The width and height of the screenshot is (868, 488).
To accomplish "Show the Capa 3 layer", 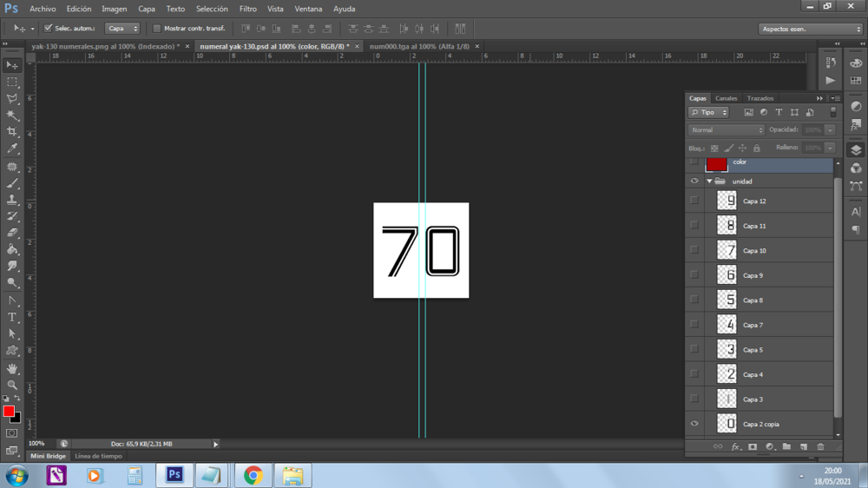I will 694,399.
